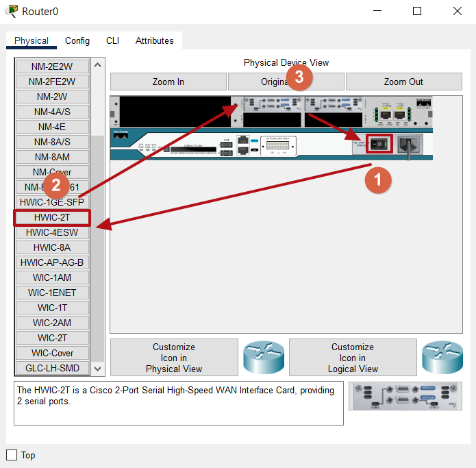476x468 pixels.
Task: Close the Router0 window
Action: (x=458, y=11)
